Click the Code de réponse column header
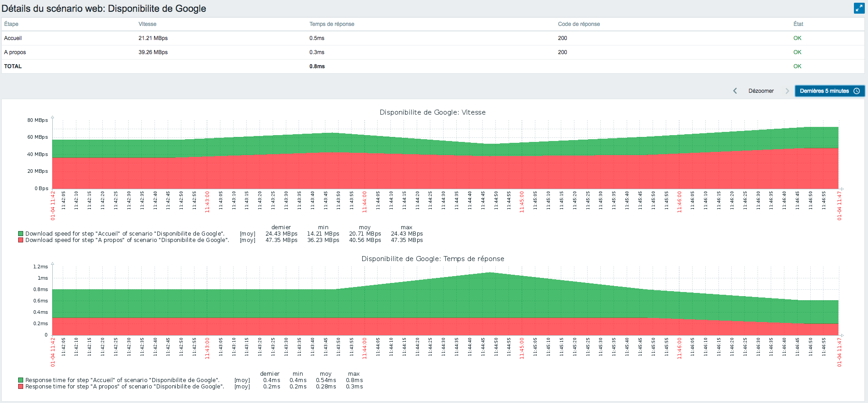 579,24
